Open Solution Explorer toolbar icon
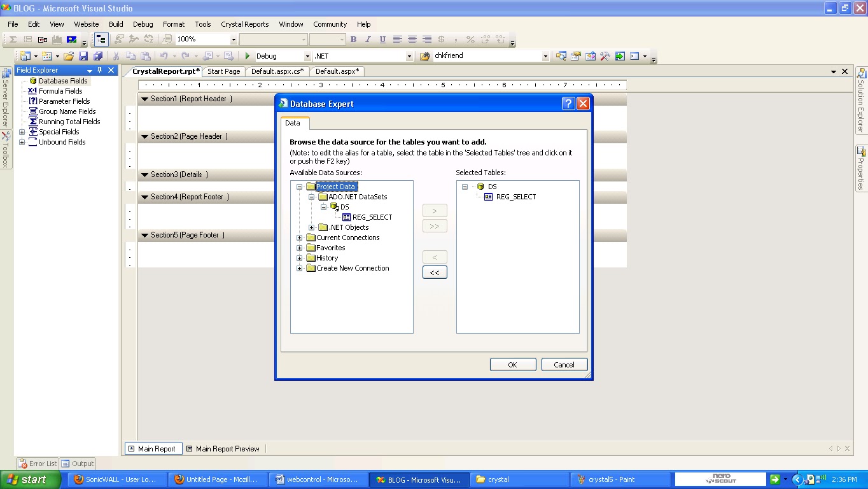Screen dimensions: 868x489 tap(561, 56)
